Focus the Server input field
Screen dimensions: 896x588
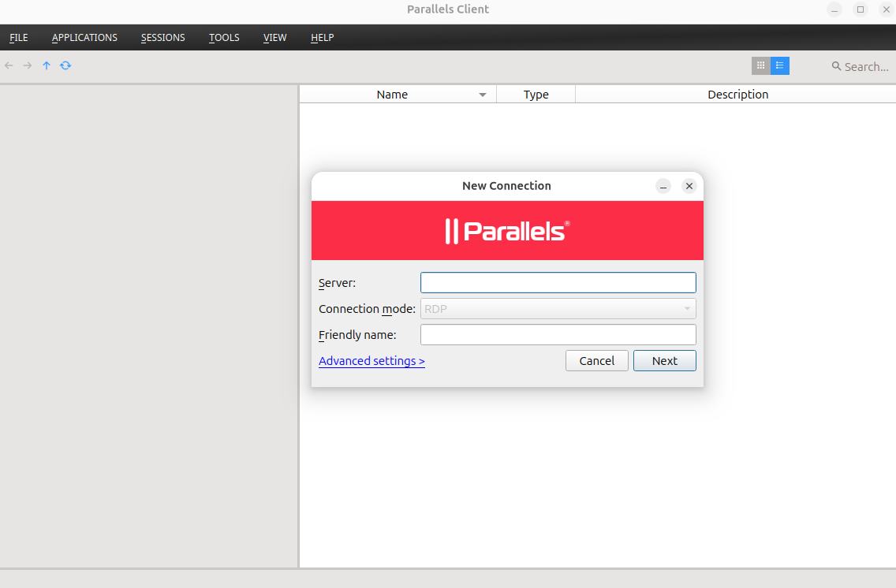tap(558, 283)
